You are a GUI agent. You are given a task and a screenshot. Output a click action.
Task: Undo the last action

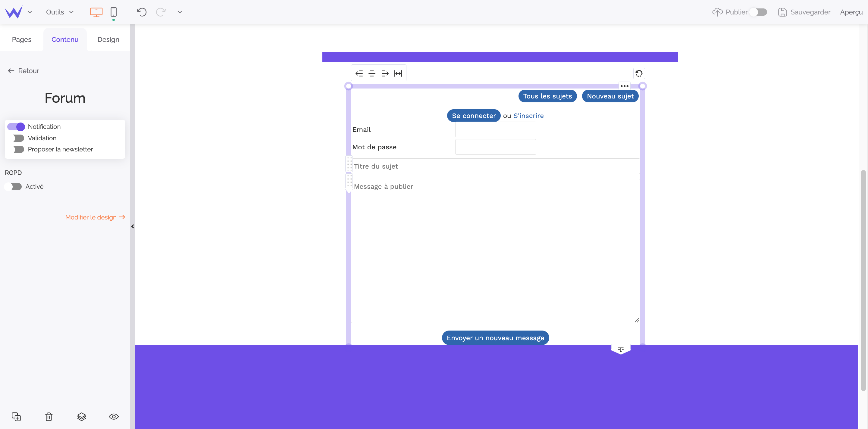coord(142,12)
